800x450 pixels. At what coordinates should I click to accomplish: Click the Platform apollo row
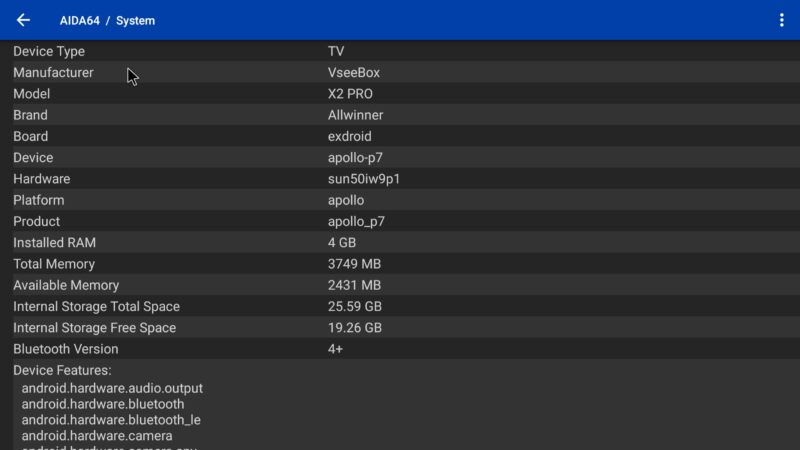pos(400,200)
